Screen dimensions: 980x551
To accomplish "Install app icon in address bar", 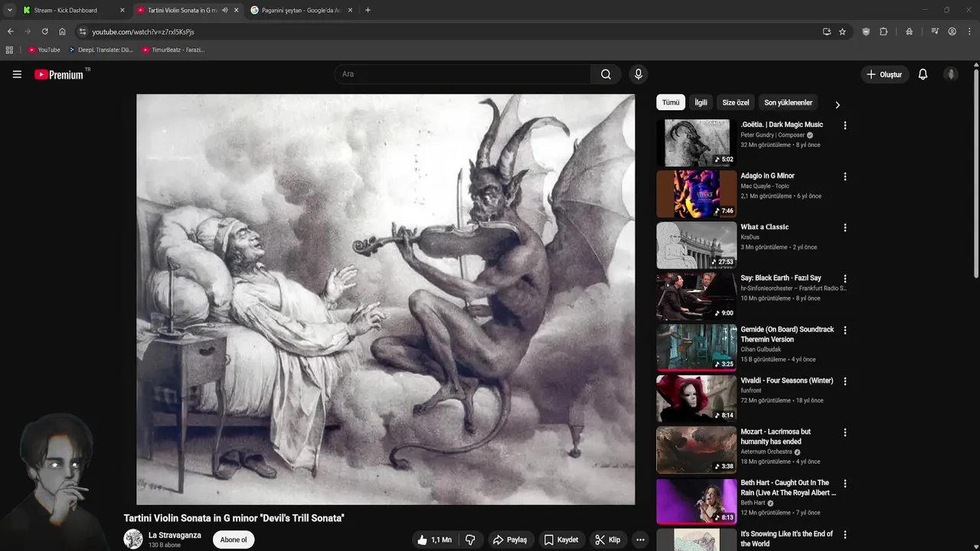I will (826, 31).
